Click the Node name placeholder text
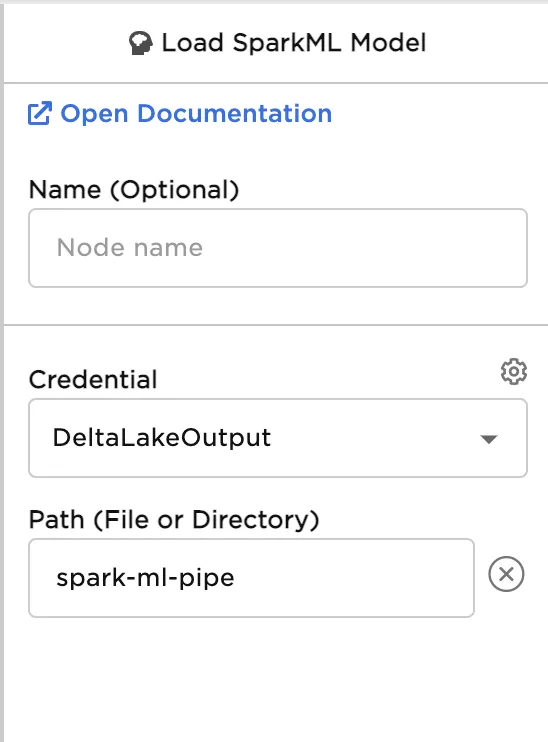The width and height of the screenshot is (548, 742). [130, 247]
